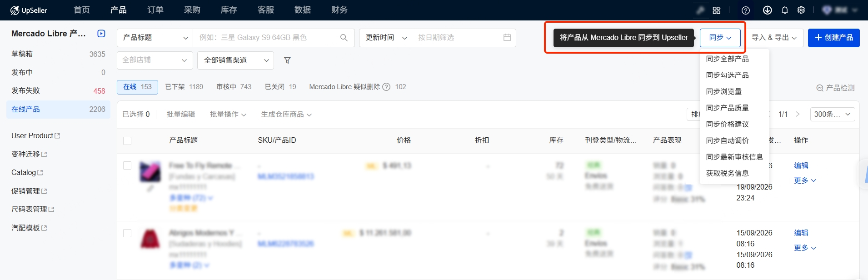Viewport: 868px width, 280px height.
Task: Open the help question mark icon
Action: [x=746, y=10]
